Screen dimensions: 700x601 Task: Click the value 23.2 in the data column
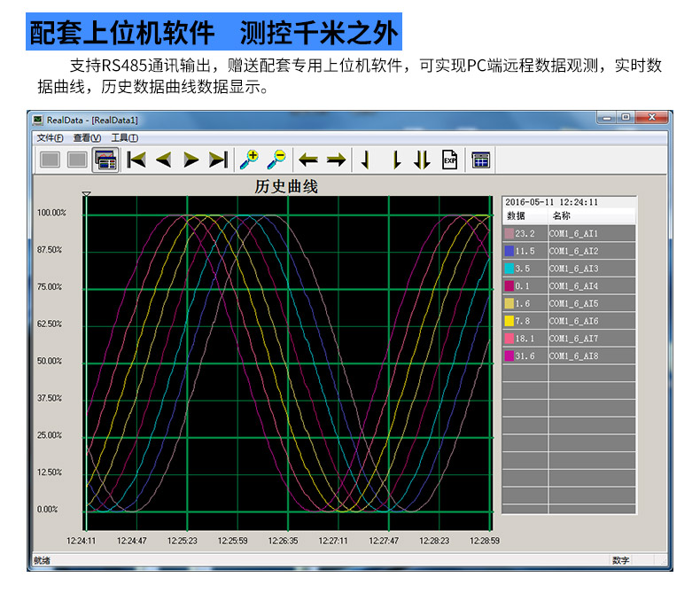(x=525, y=233)
